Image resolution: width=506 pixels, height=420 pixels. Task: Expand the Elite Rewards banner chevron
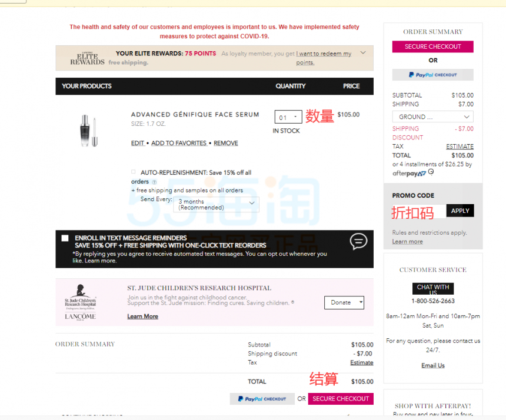pyautogui.click(x=363, y=52)
